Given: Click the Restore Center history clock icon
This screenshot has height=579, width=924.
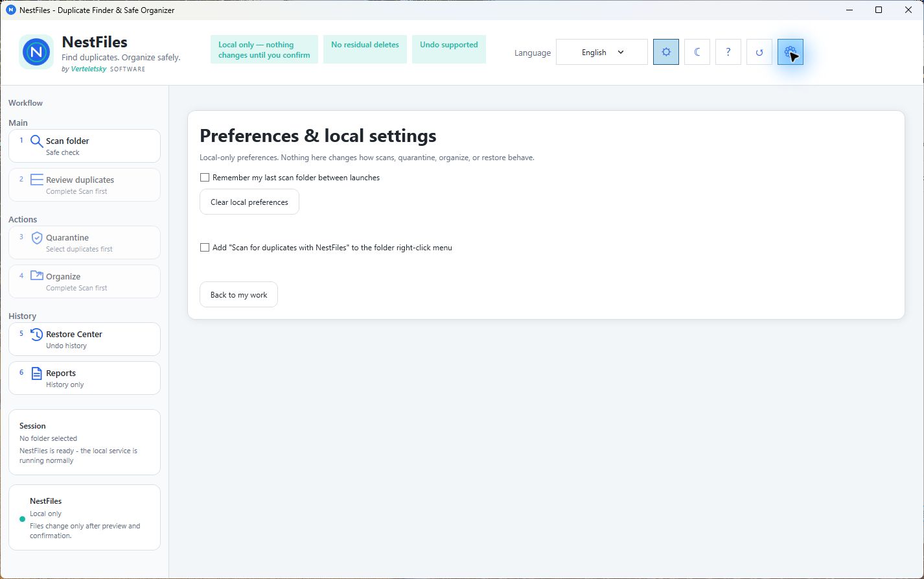Looking at the screenshot, I should [x=37, y=335].
